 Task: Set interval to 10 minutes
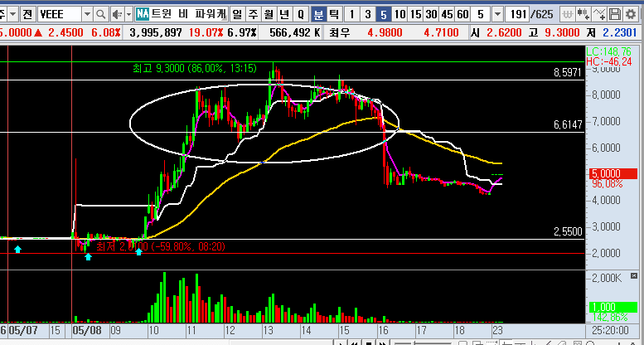399,15
